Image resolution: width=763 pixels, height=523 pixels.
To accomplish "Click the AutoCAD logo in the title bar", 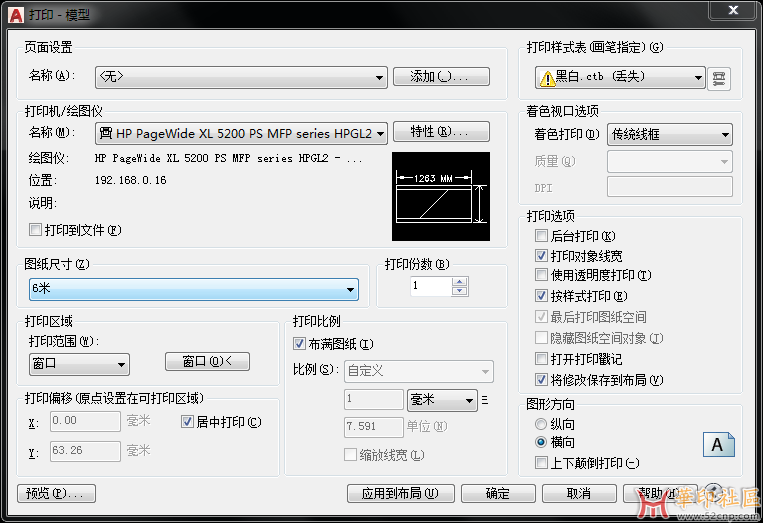I will pos(16,15).
